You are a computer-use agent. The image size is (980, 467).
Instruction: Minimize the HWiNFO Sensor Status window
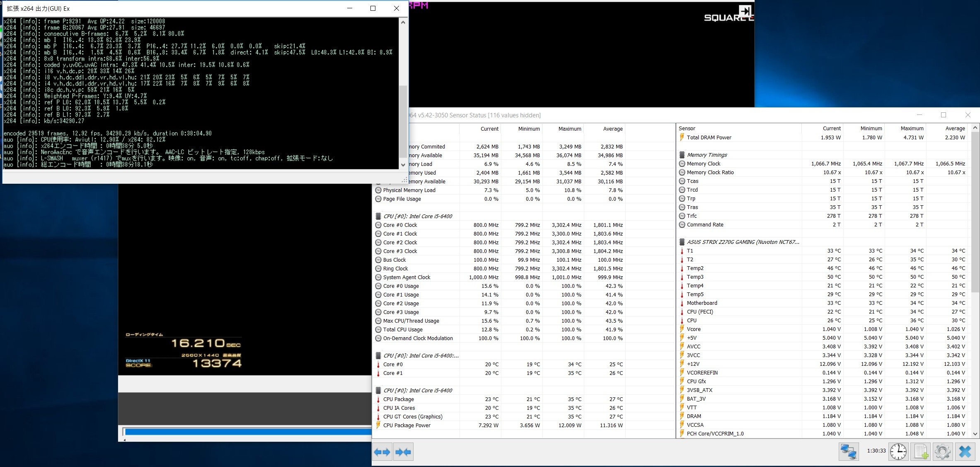[x=920, y=115]
